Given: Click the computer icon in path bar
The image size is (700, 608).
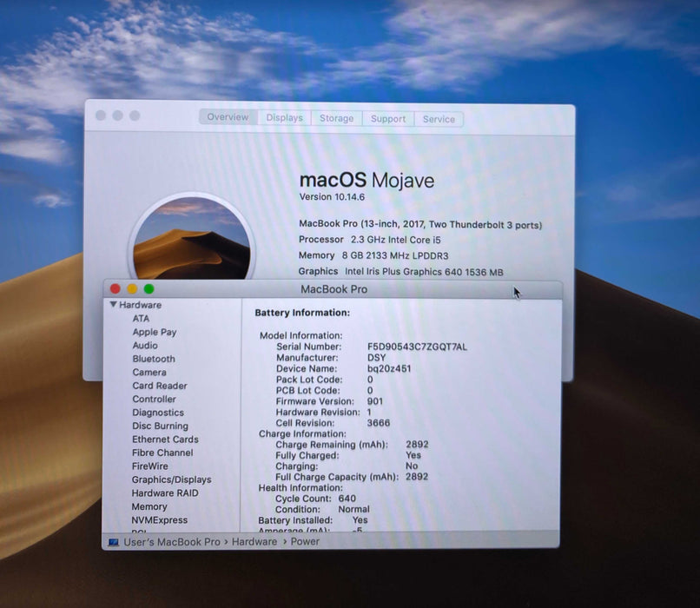Looking at the screenshot, I should point(114,542).
